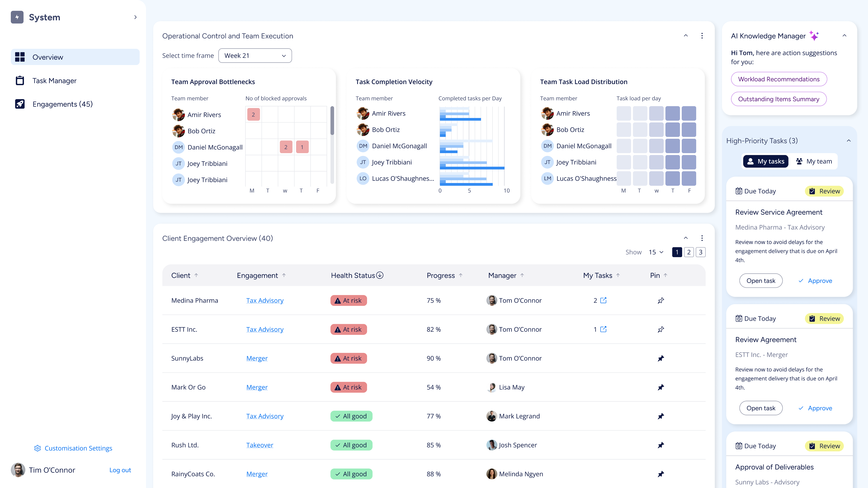The image size is (868, 488).
Task: Open the Week 21 time frame dropdown
Action: click(x=255, y=55)
